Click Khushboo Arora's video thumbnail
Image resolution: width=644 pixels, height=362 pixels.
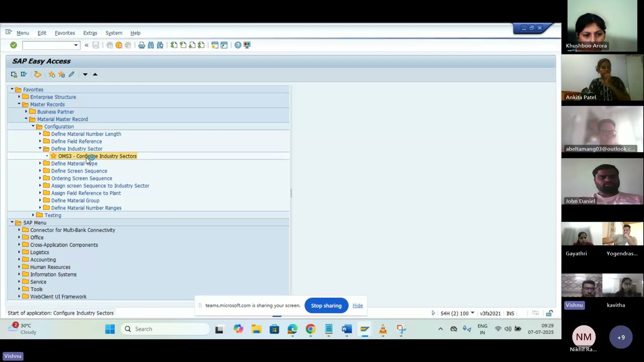[x=602, y=25]
